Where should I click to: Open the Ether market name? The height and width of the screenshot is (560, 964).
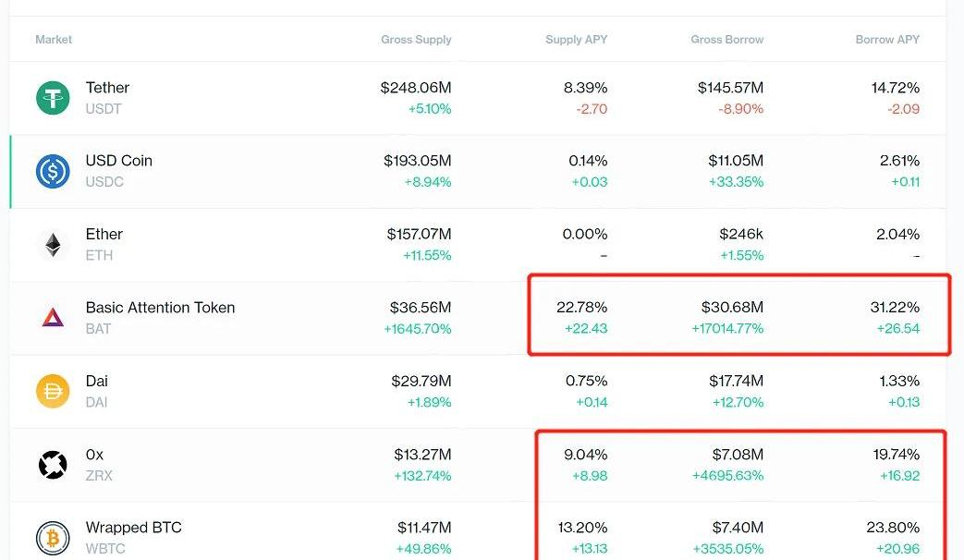104,234
